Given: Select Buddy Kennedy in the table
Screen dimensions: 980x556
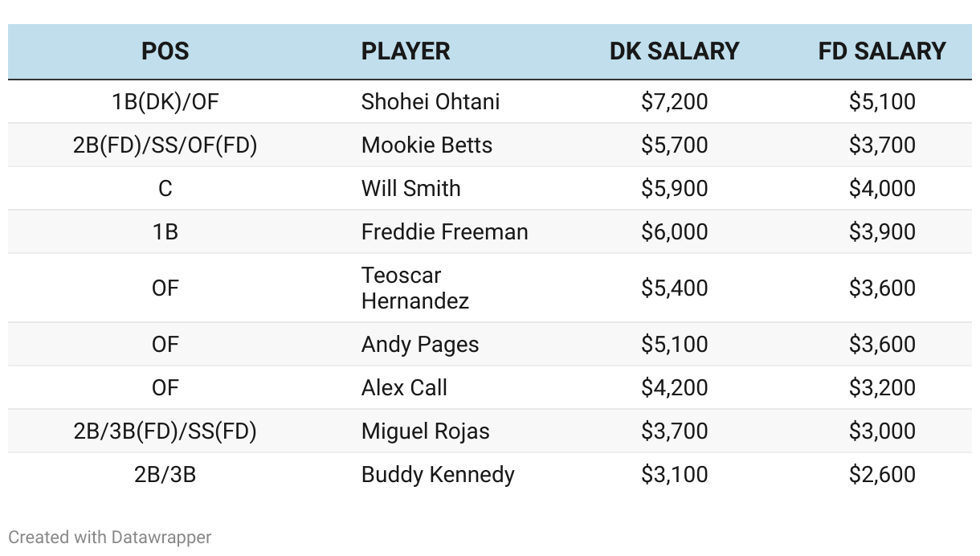Looking at the screenshot, I should click(438, 474).
